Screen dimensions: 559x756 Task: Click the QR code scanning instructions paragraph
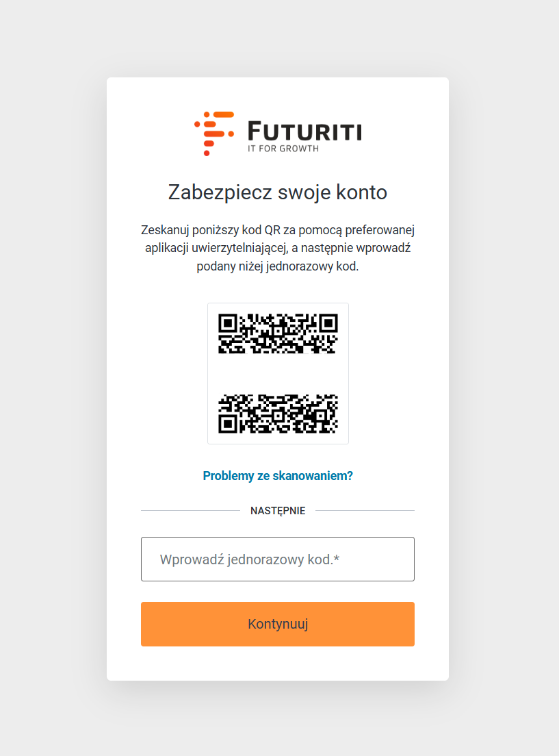[278, 248]
